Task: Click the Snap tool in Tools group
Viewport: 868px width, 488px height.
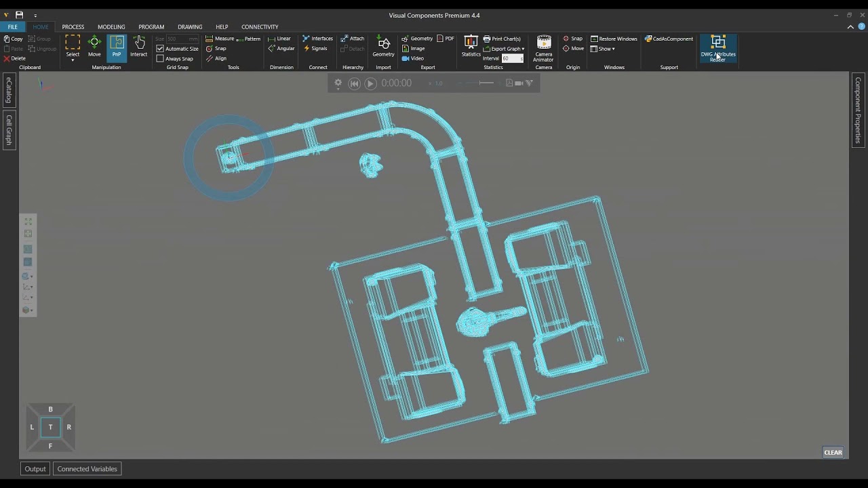Action: click(216, 49)
